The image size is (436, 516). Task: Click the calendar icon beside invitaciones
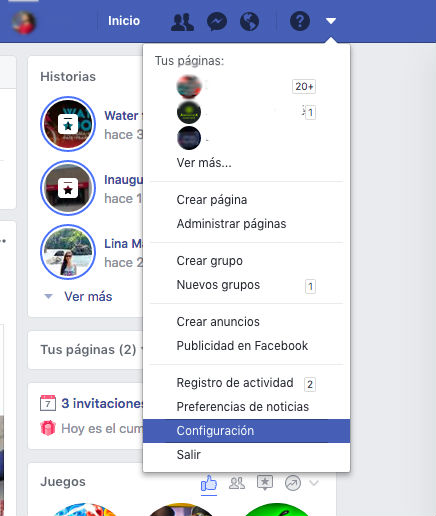48,403
